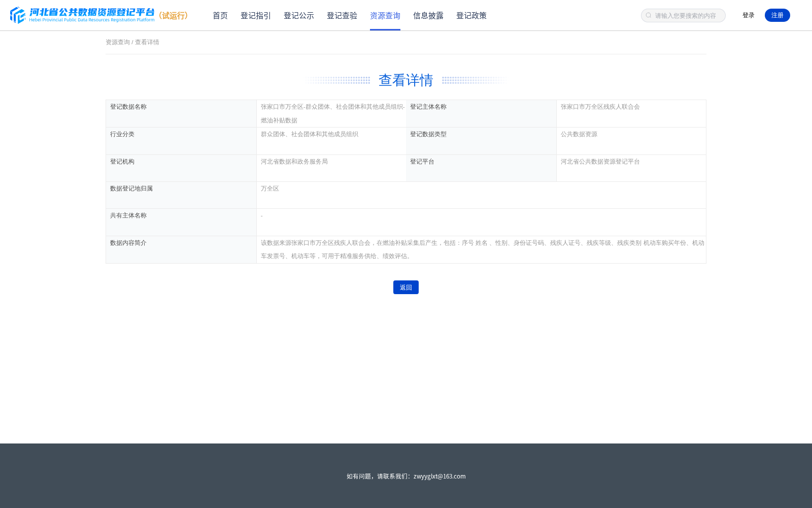Focus the search input field
The height and width of the screenshot is (508, 812).
click(x=683, y=16)
